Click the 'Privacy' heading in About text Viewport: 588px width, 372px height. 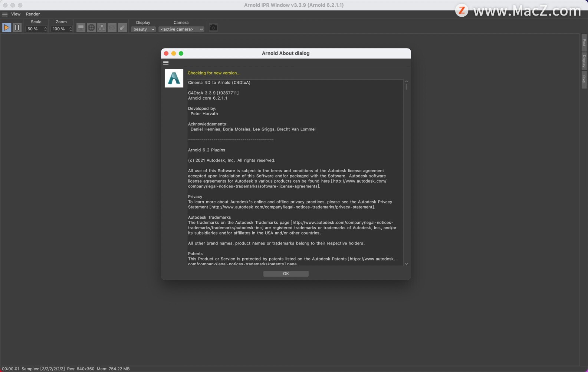point(195,197)
